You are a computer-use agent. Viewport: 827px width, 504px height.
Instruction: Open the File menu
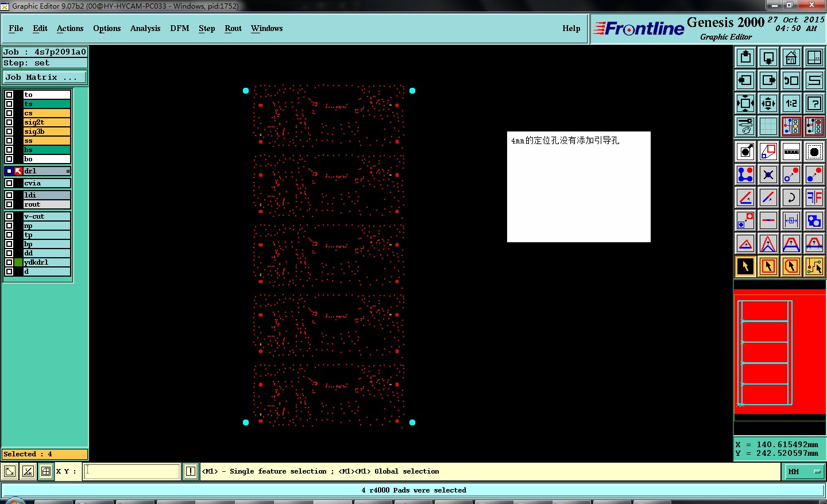[x=16, y=28]
